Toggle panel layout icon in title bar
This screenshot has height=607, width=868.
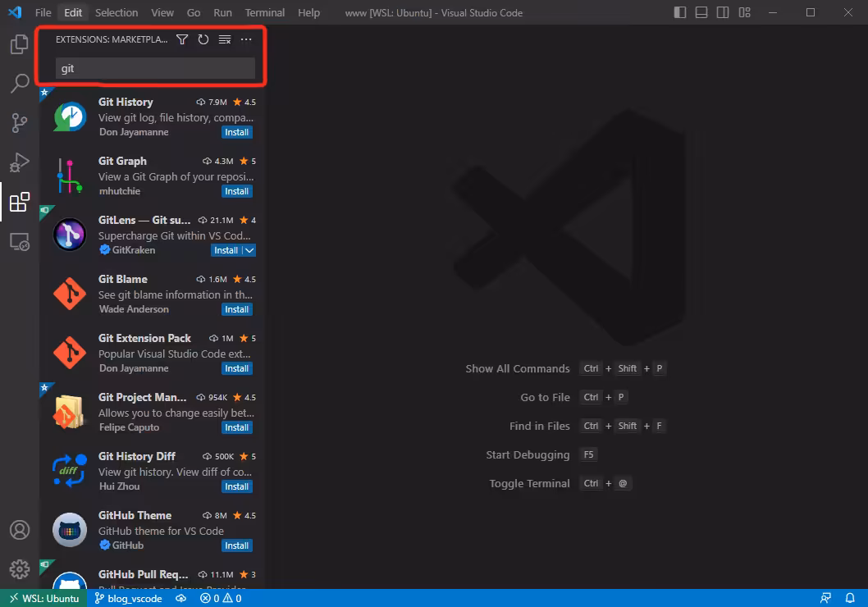pyautogui.click(x=701, y=12)
